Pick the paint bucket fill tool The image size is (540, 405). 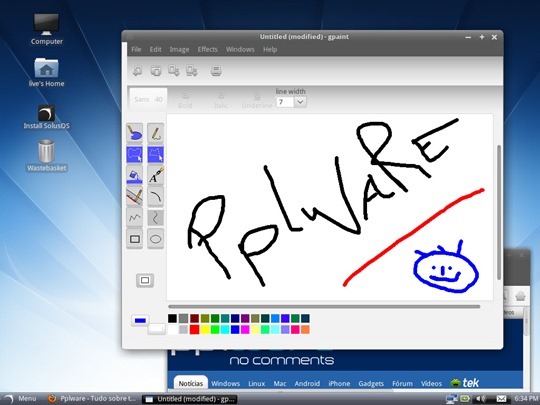click(x=134, y=175)
